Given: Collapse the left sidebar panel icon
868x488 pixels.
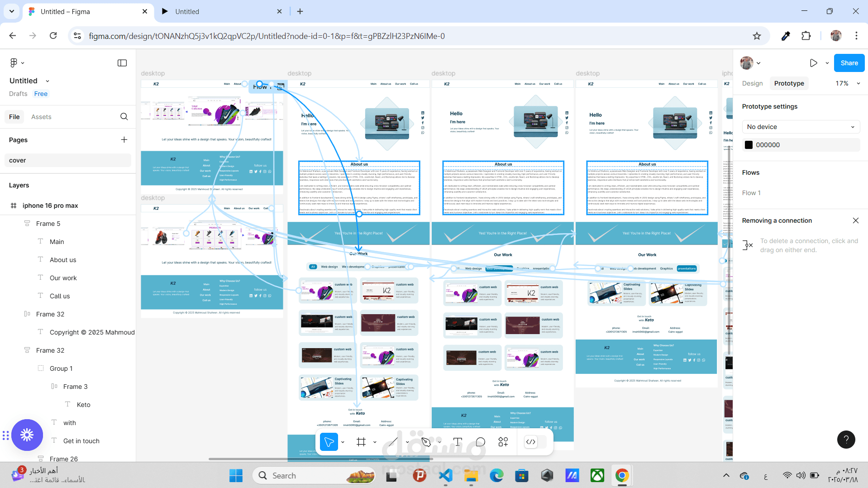Looking at the screenshot, I should [122, 63].
